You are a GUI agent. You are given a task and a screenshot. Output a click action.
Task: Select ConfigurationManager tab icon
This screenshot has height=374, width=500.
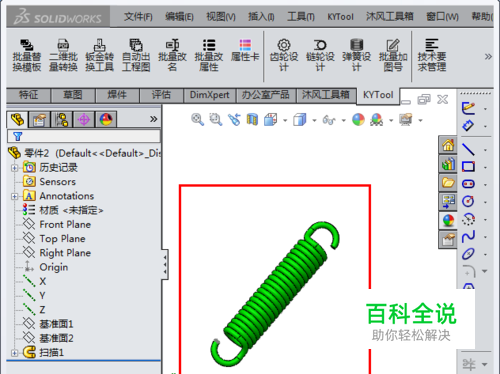tap(62, 120)
